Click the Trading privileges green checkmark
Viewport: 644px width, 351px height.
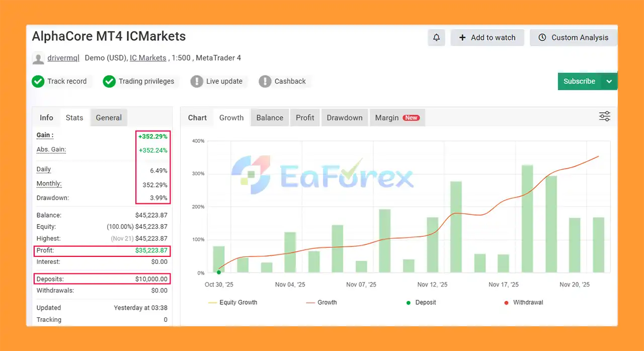tap(109, 81)
